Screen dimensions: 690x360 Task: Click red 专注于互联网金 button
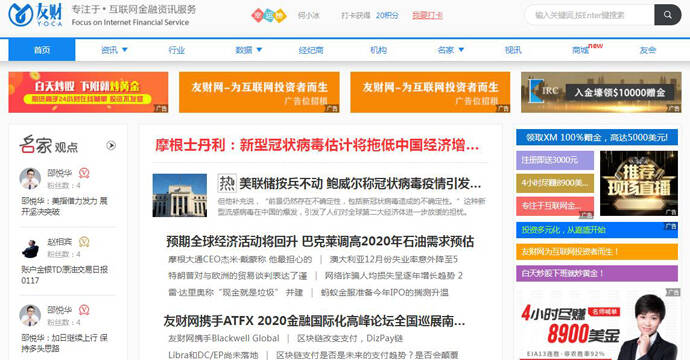pos(555,206)
